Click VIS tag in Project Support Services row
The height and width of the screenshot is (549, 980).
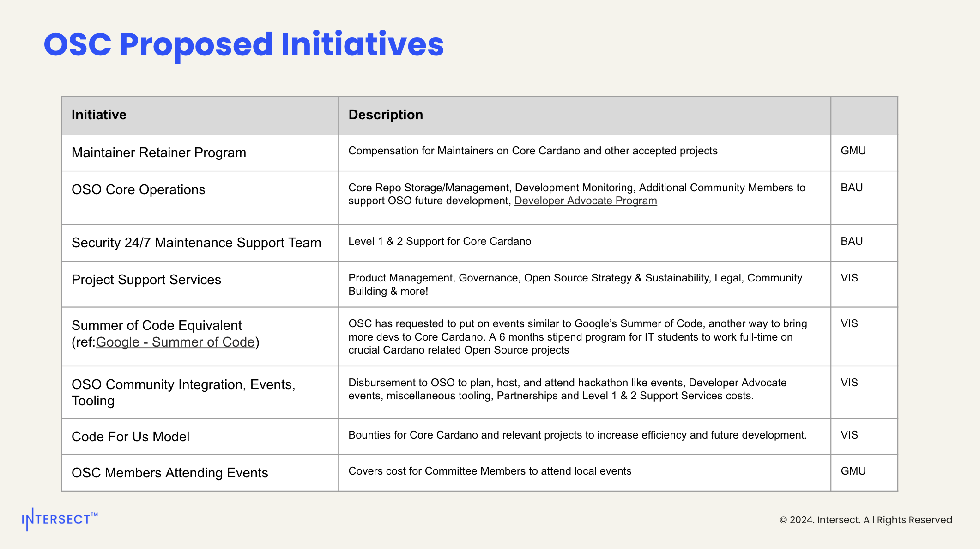(849, 278)
